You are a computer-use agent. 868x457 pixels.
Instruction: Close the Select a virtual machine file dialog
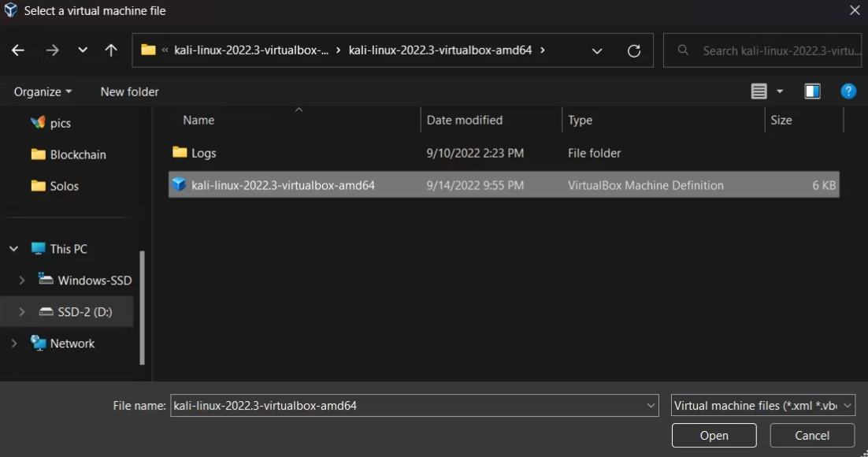tap(855, 10)
